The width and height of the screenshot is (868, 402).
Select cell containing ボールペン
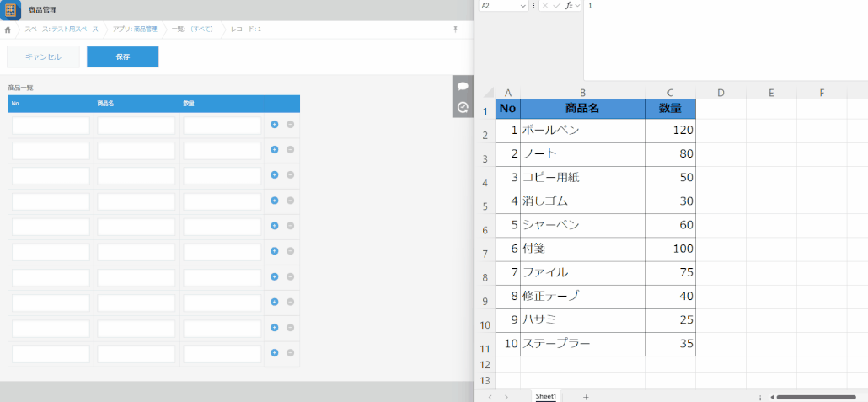tap(582, 131)
